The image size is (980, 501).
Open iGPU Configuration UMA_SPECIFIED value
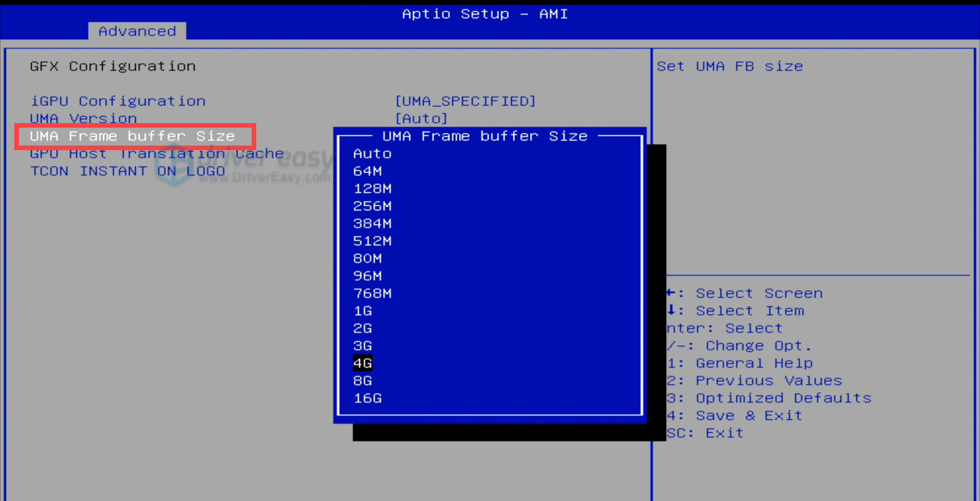pos(465,101)
